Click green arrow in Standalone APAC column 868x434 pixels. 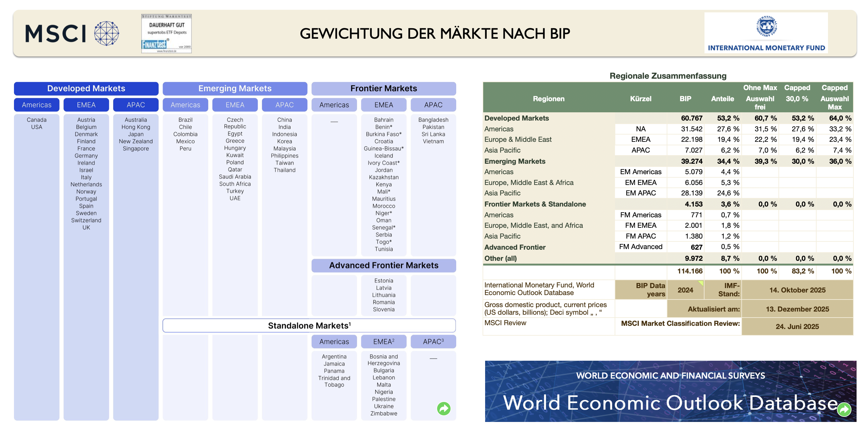coord(444,408)
